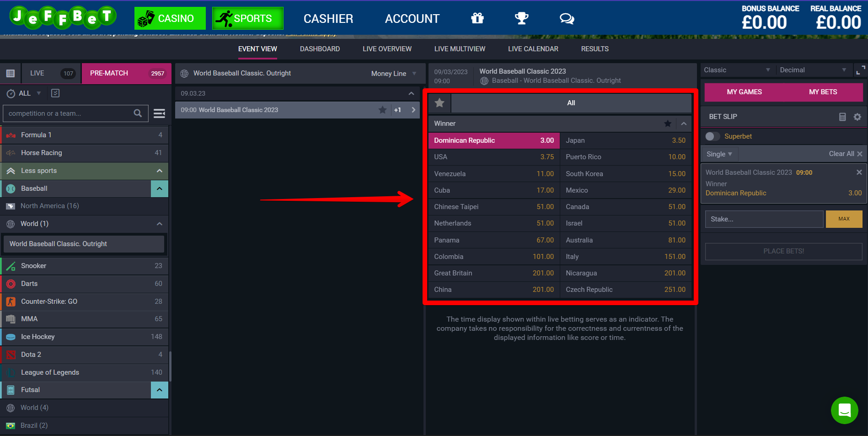The height and width of the screenshot is (436, 868).
Task: Show +1 more markets for event
Action: [397, 110]
